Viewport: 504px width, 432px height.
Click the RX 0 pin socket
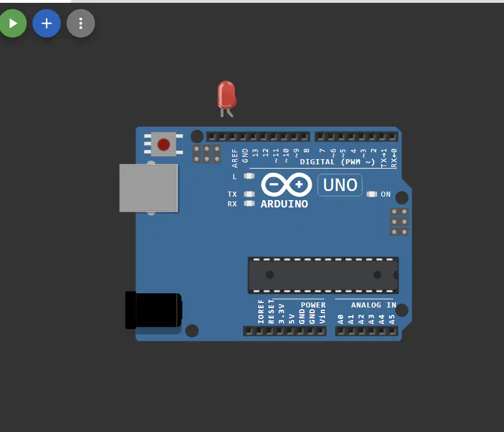pos(393,137)
